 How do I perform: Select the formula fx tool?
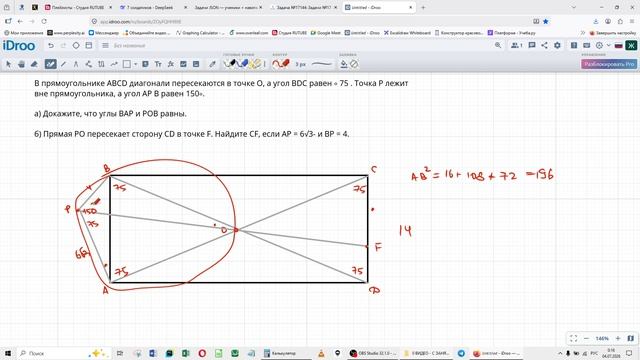(x=171, y=64)
